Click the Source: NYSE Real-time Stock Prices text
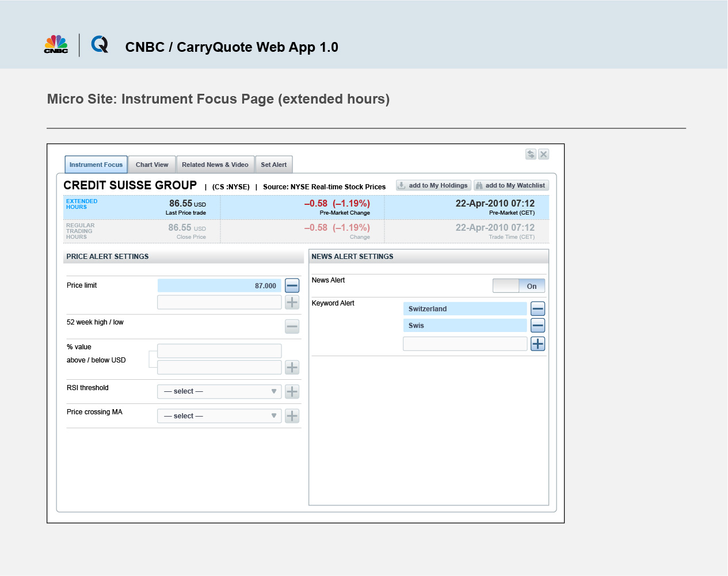 coord(324,187)
